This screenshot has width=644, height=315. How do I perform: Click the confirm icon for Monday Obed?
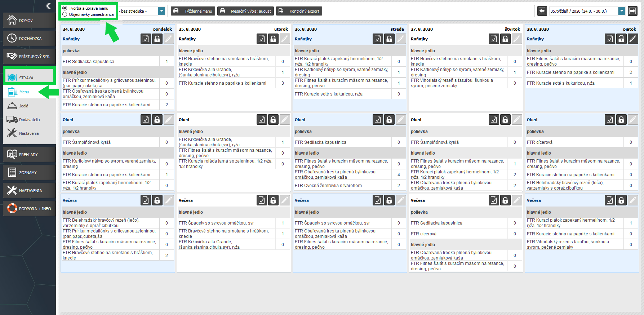(146, 120)
